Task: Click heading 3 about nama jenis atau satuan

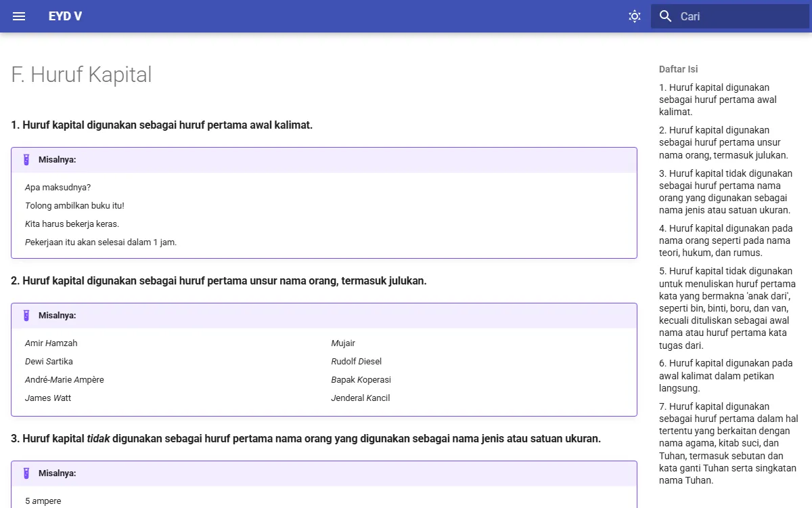Action: 306,439
